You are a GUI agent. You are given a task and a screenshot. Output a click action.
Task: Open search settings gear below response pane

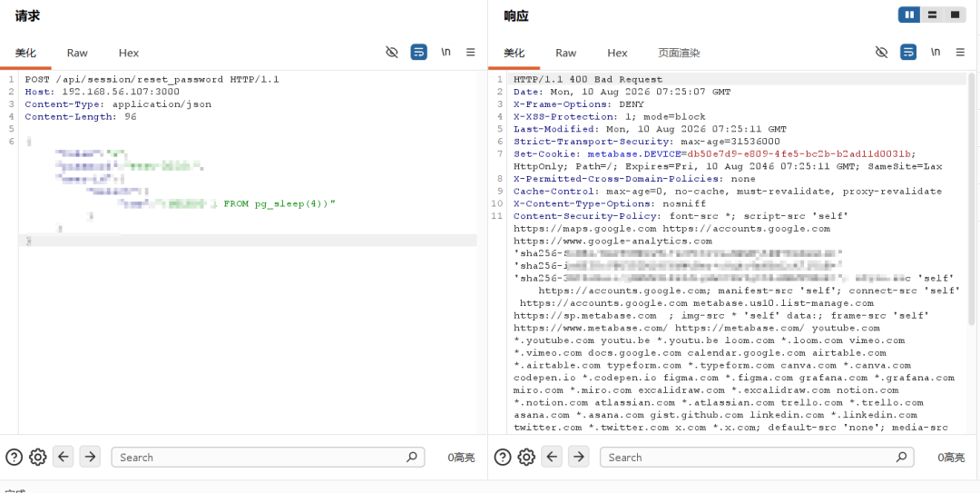coord(527,458)
